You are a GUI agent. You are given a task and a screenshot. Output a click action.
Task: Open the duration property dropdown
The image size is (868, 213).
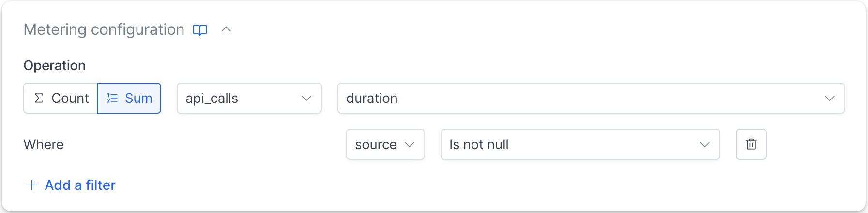click(591, 98)
